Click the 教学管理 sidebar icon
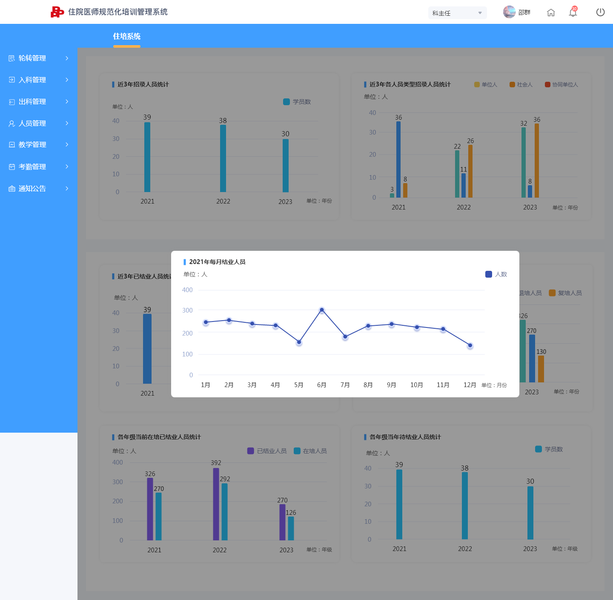 [x=12, y=145]
